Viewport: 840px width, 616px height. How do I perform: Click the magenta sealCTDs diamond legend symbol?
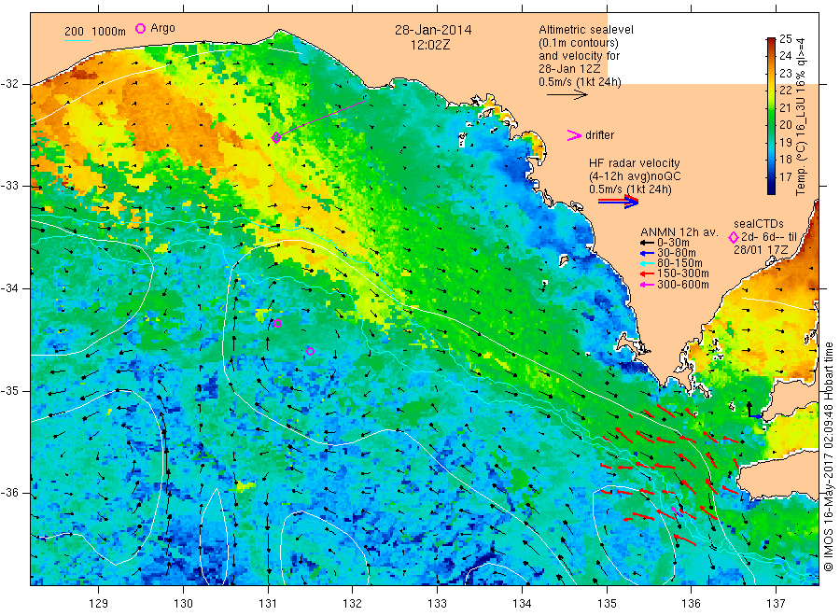(734, 237)
